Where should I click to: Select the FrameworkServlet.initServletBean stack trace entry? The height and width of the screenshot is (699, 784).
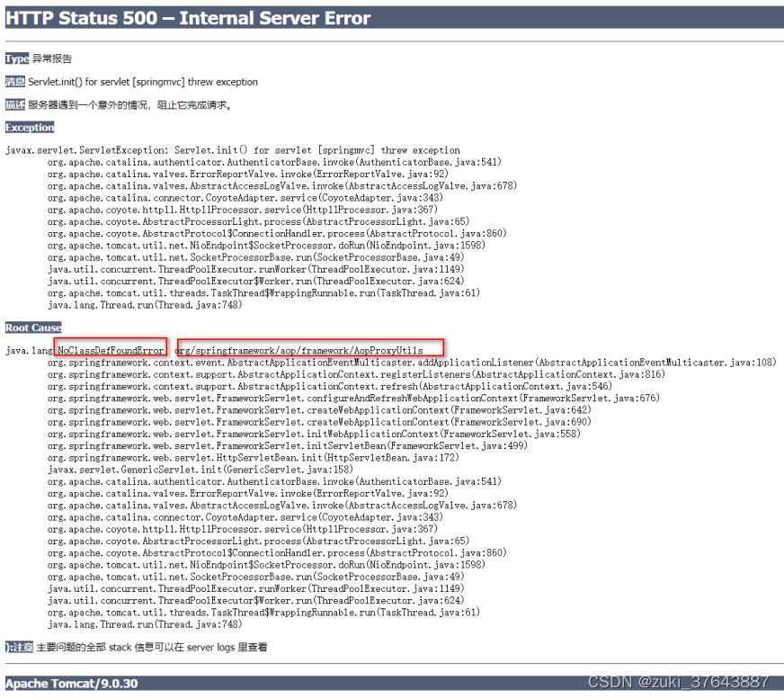click(270, 445)
